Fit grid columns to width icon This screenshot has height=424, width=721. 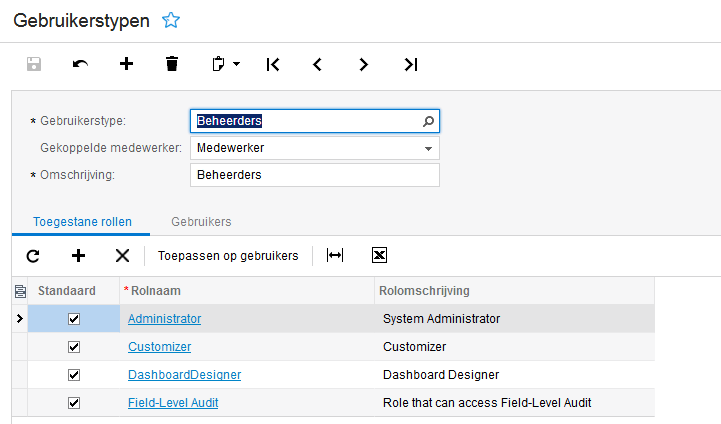[335, 256]
